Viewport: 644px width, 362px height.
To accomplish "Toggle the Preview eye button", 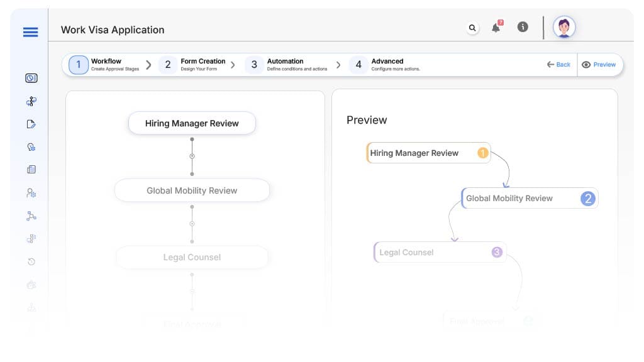I will tap(599, 65).
